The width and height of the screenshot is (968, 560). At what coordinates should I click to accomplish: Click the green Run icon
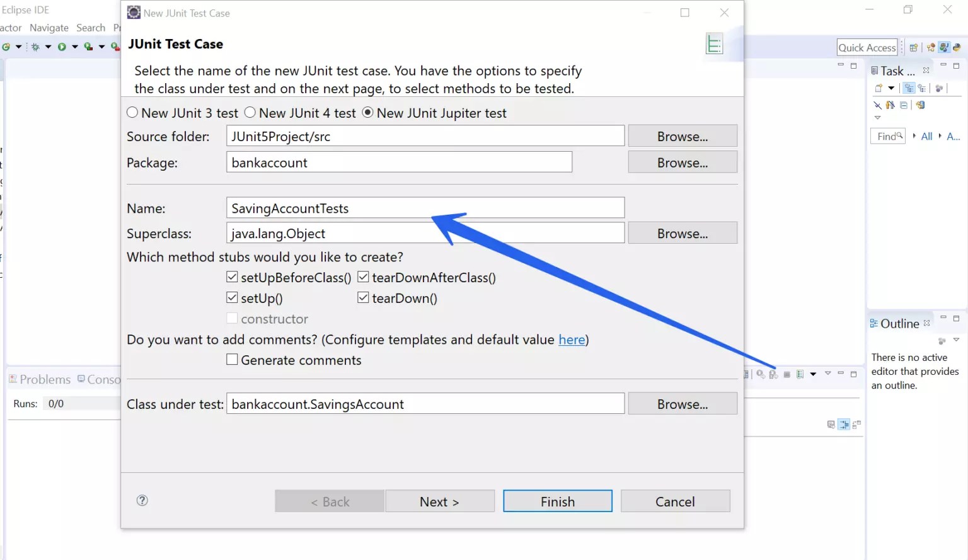(x=62, y=47)
